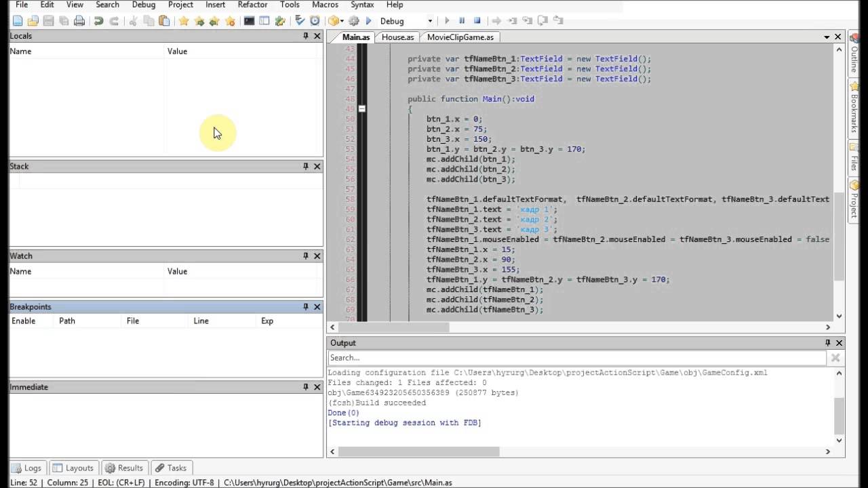The image size is (868, 488).
Task: Toggle auto-hide pin on Immediate panel
Action: tap(306, 387)
